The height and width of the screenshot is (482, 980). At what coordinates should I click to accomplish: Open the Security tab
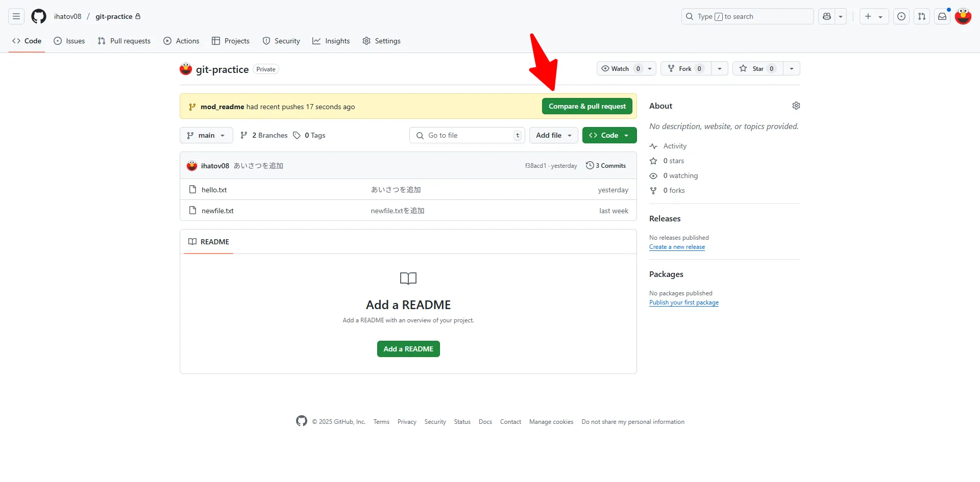tap(281, 41)
